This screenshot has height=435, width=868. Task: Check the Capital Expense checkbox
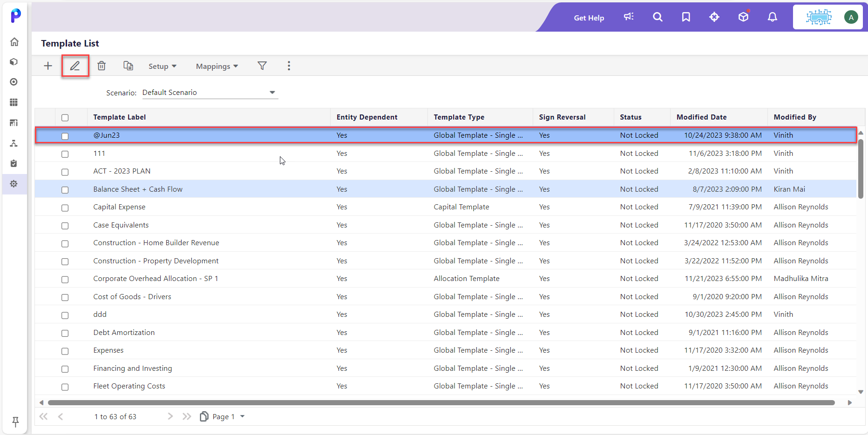(x=65, y=207)
